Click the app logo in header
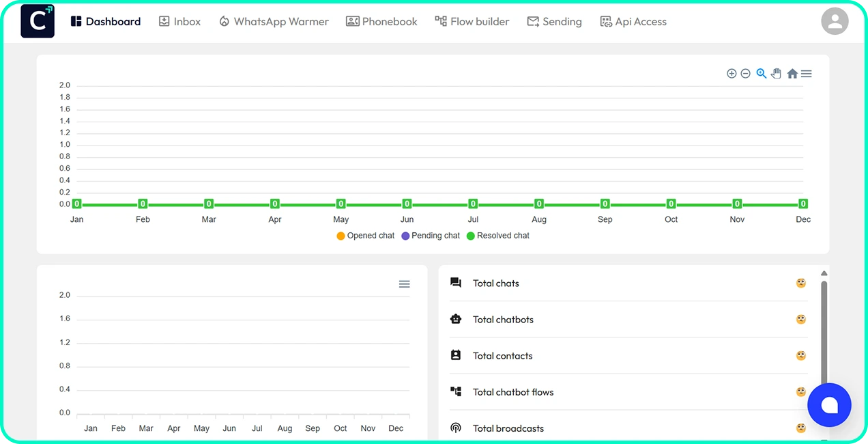The image size is (868, 444). [x=38, y=21]
